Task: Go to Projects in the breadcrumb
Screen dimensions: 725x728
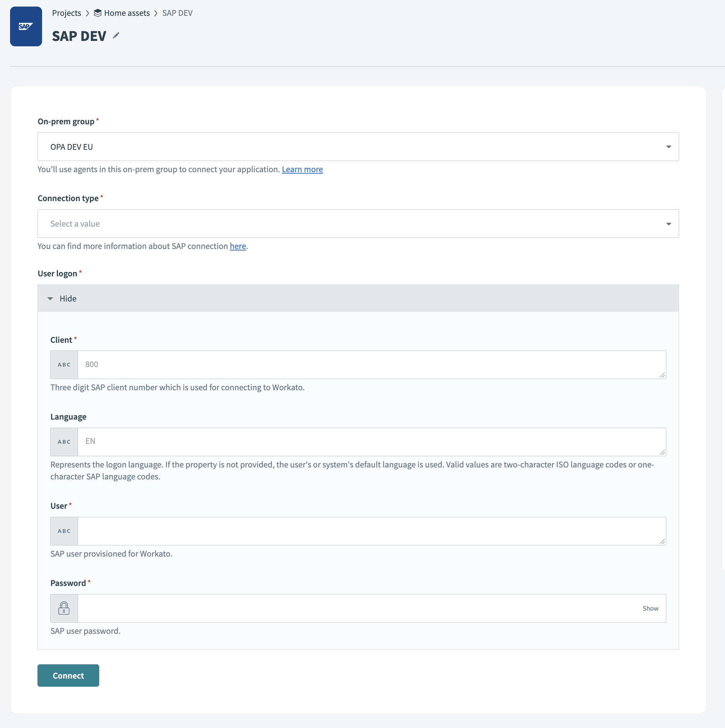Action: pyautogui.click(x=66, y=13)
